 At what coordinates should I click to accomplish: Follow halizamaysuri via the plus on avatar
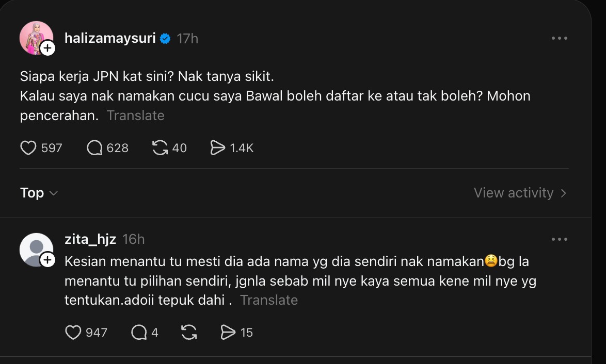point(48,49)
